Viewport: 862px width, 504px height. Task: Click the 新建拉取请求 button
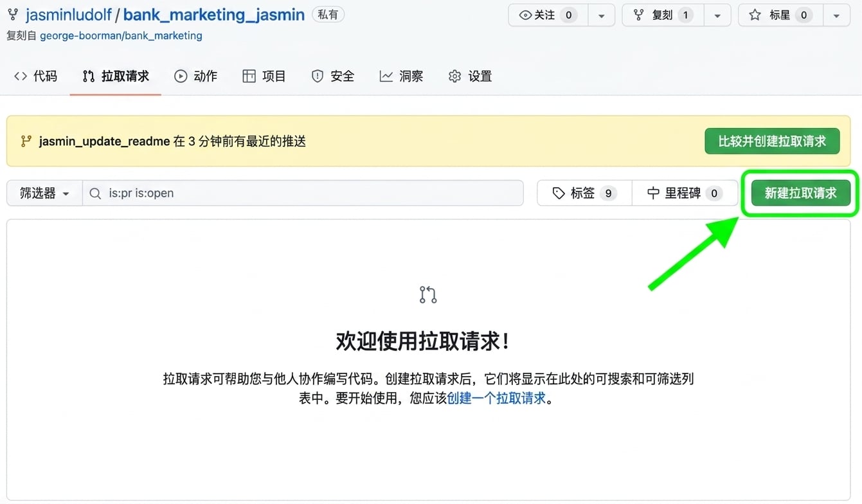(x=800, y=193)
